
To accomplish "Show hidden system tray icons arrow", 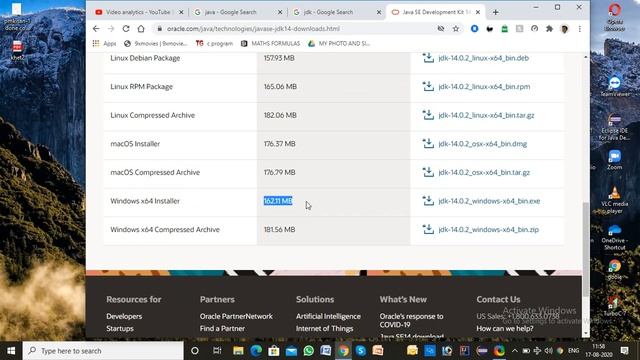I will coord(515,351).
